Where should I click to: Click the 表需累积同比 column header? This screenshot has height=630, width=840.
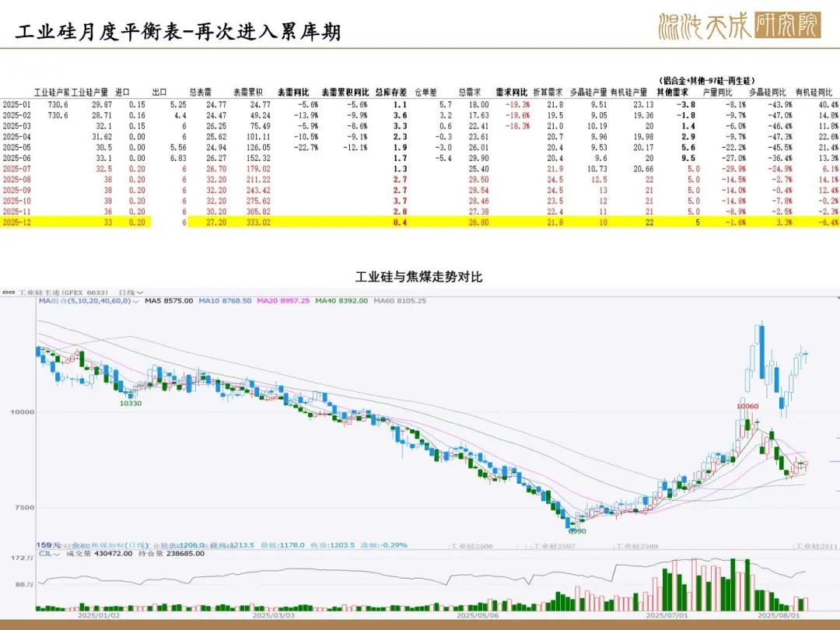[345, 92]
